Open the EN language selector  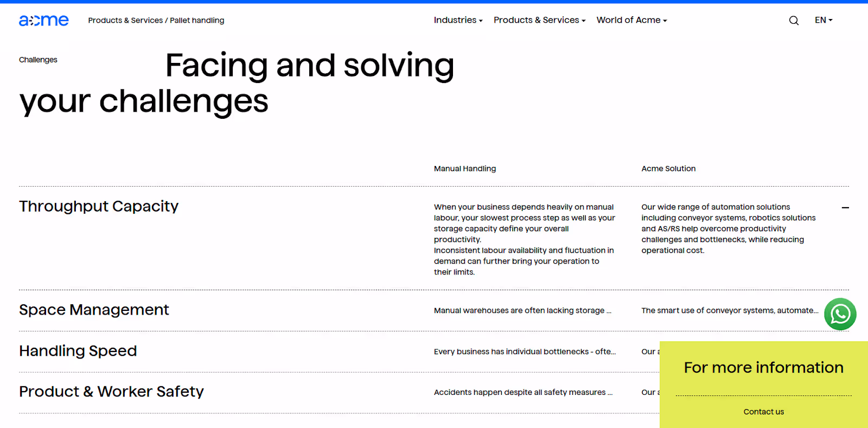[822, 20]
